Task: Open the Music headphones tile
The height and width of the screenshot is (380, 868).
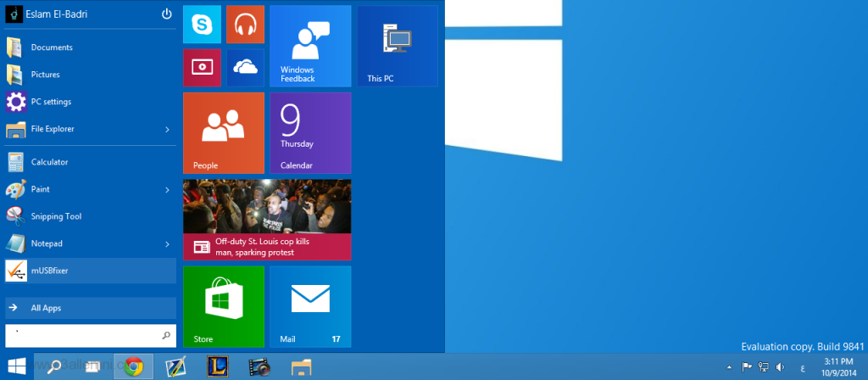Action: (x=245, y=25)
